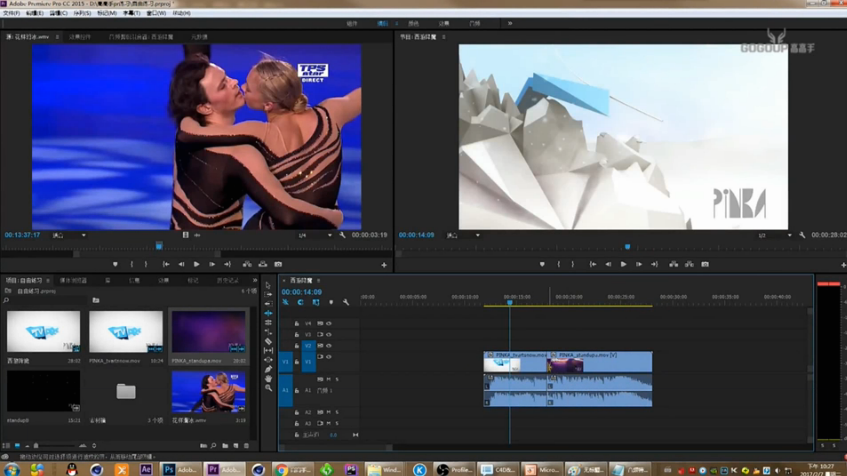Image resolution: width=847 pixels, height=476 pixels.
Task: Select the Selection tool in the tools panel
Action: click(268, 285)
